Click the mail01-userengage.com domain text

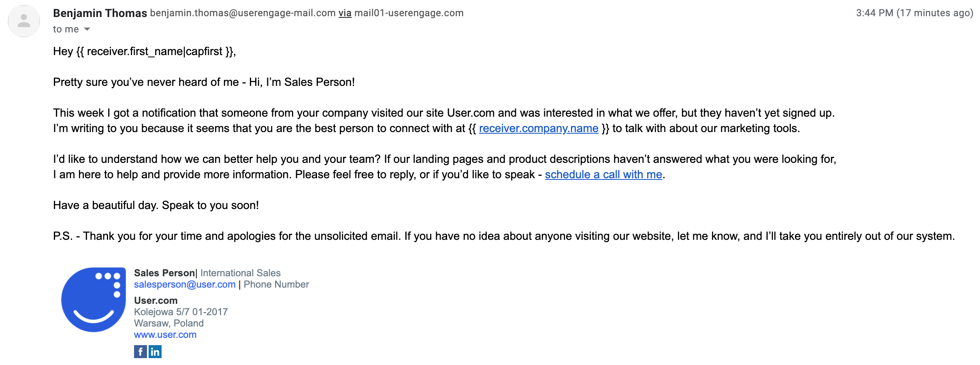tap(409, 13)
